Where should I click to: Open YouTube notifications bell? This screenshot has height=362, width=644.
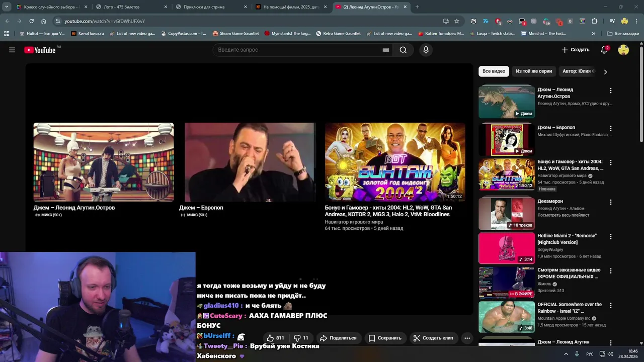[x=604, y=50]
